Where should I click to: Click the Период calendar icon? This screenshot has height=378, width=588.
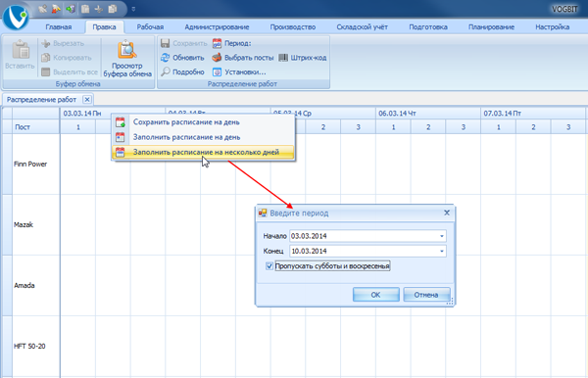click(217, 43)
